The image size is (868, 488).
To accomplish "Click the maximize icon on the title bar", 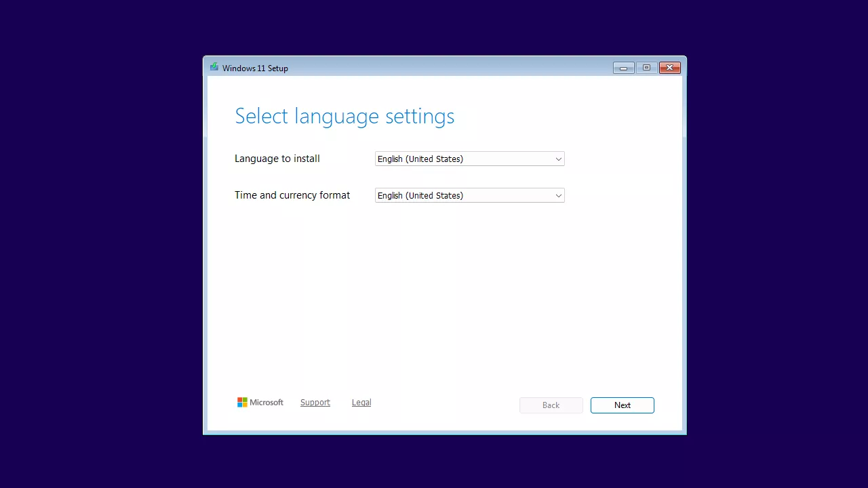I will coord(646,68).
